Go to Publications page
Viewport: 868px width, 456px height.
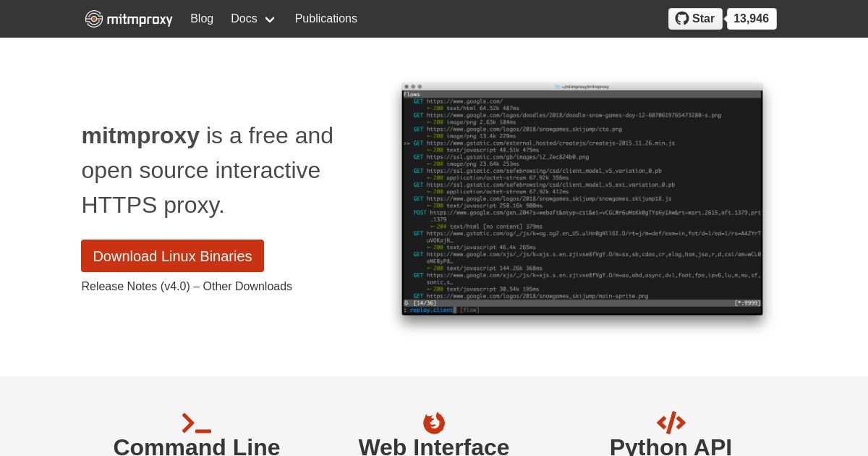point(326,19)
